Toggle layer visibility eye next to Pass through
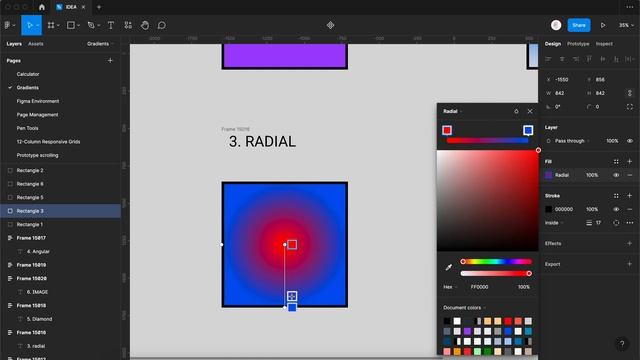640x360 pixels. pyautogui.click(x=630, y=141)
